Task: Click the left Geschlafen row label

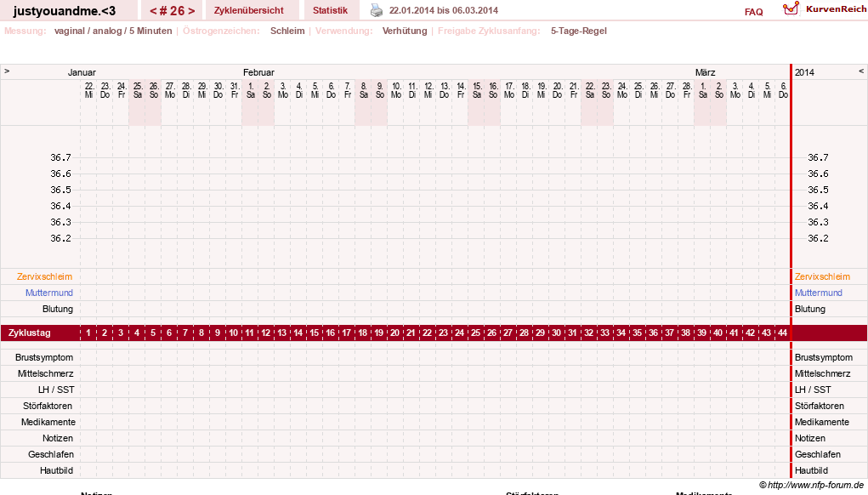Action: click(x=51, y=454)
